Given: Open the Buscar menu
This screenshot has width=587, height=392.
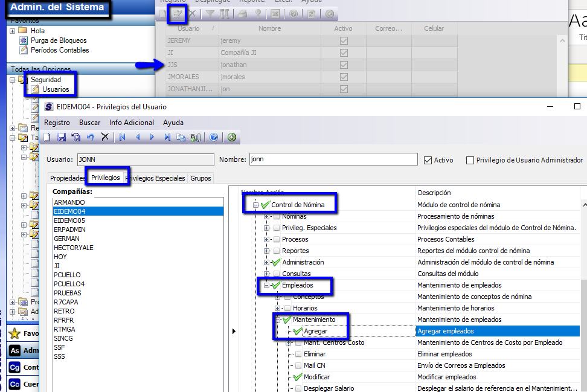Looking at the screenshot, I should (89, 123).
